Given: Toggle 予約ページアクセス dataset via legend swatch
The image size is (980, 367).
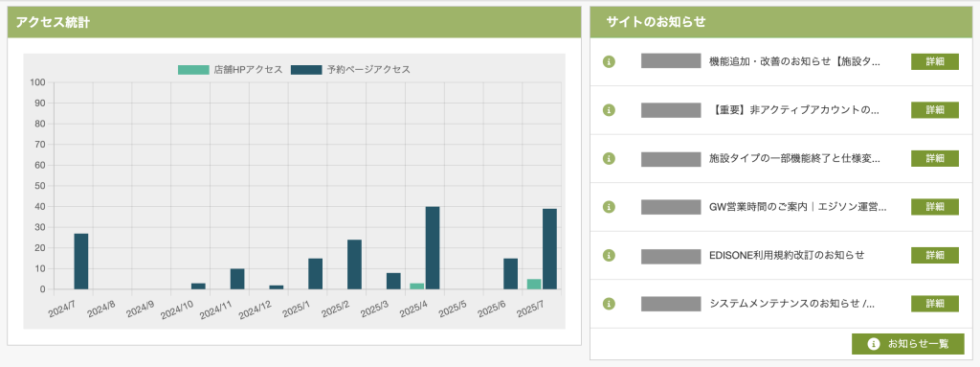Looking at the screenshot, I should pos(306,70).
